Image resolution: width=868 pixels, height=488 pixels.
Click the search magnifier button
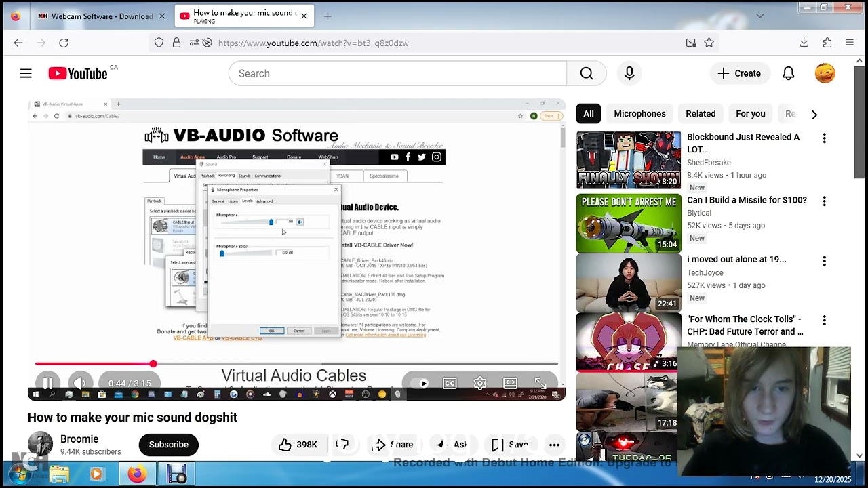pos(587,73)
